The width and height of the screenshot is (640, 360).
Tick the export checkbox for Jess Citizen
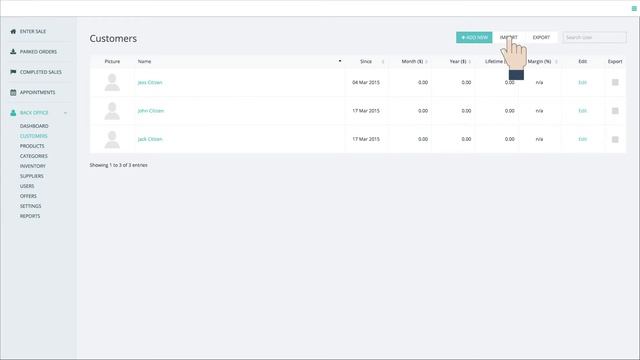615,82
